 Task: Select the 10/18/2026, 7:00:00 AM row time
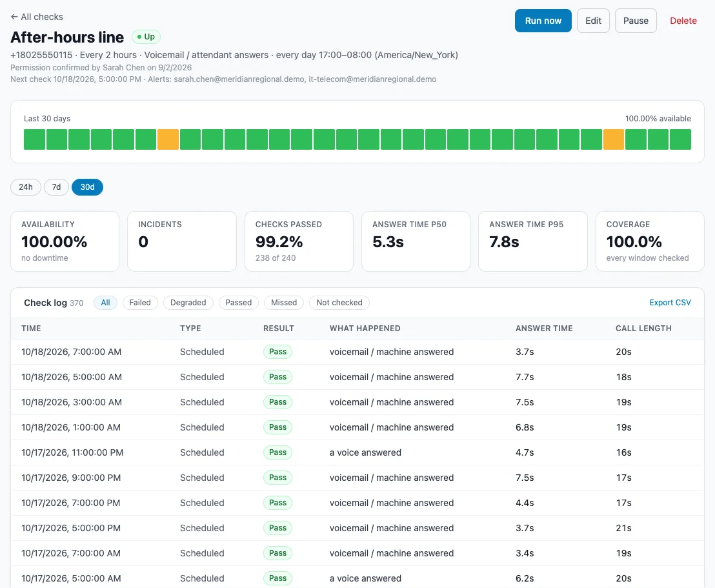point(72,352)
